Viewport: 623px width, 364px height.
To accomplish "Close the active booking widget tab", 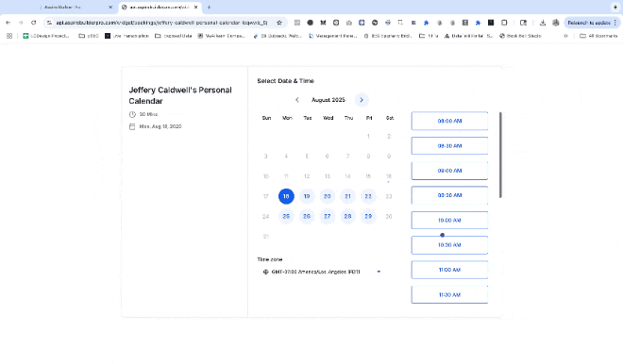I will click(x=196, y=8).
